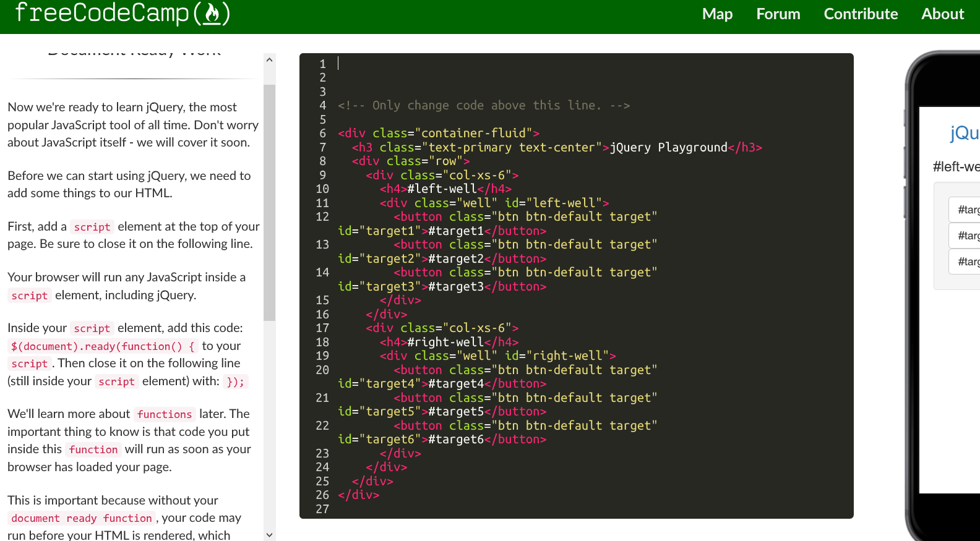Click the instructions panel scroll-up arrow
This screenshot has width=980, height=541.
pyautogui.click(x=269, y=60)
